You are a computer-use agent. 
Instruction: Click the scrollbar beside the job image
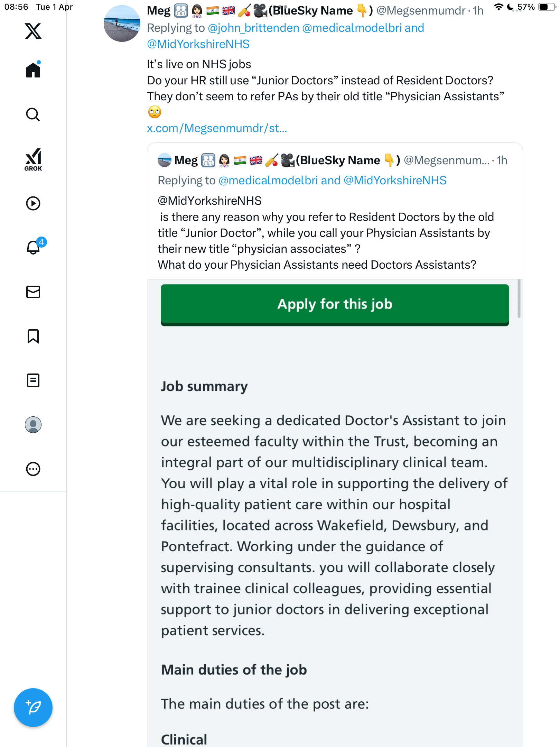(x=519, y=299)
